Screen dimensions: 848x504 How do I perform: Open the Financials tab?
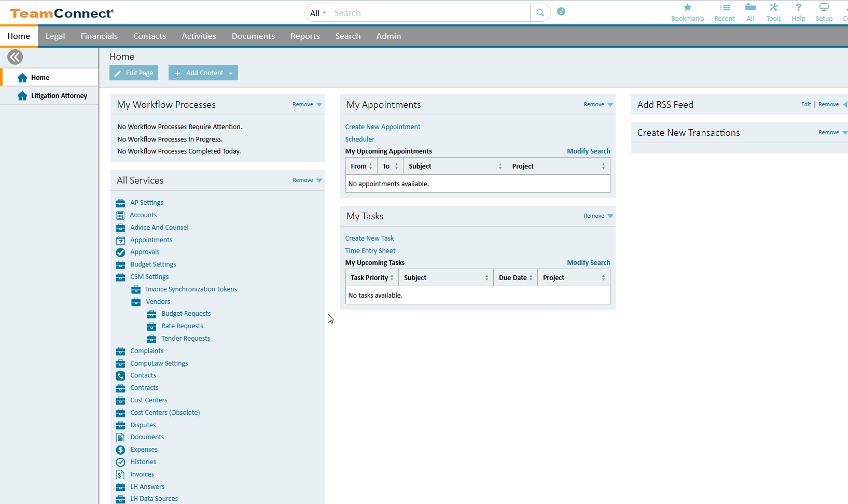click(99, 36)
